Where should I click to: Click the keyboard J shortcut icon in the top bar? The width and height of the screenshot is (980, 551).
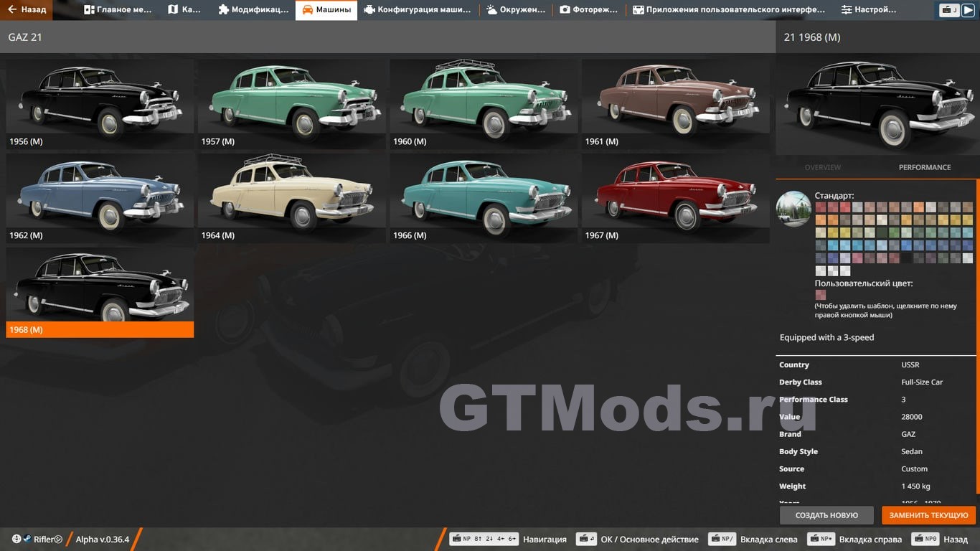pyautogui.click(x=950, y=10)
